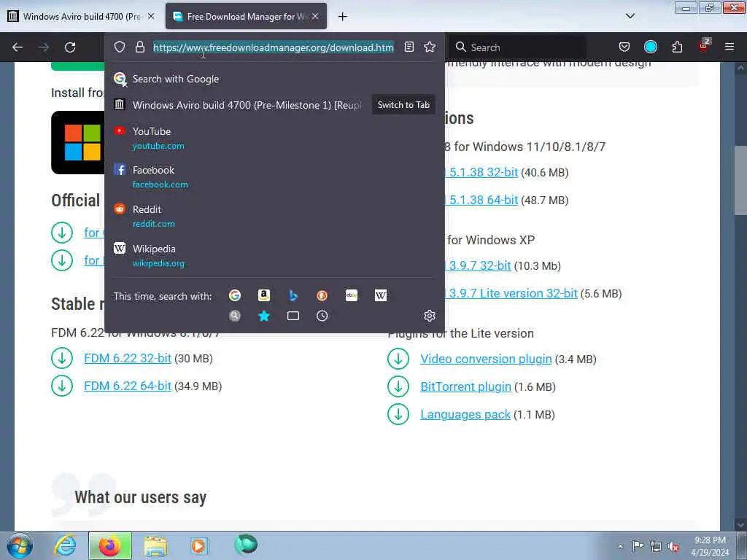Download the BitTorrent plugin
Viewport: 747px width, 560px height.
pyautogui.click(x=465, y=386)
